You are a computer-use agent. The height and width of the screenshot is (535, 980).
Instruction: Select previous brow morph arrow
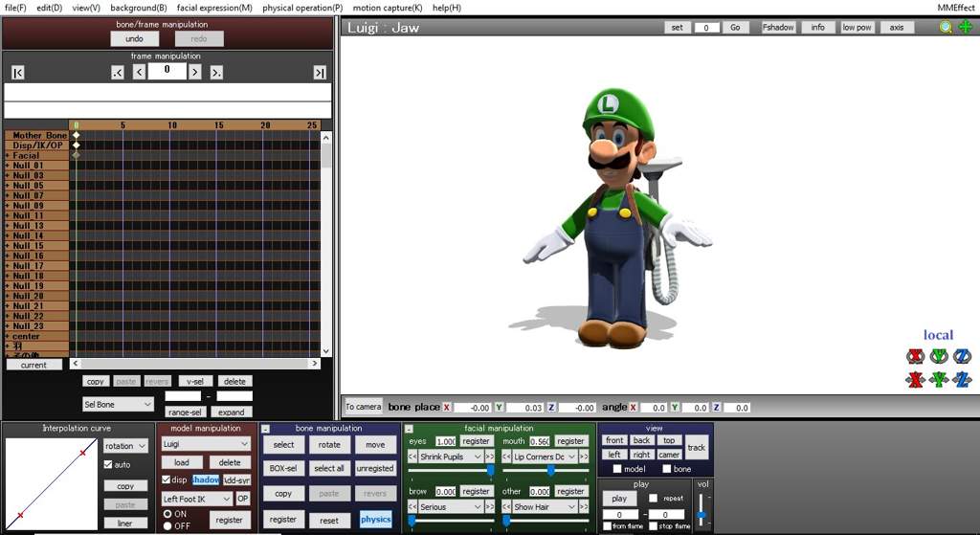[412, 507]
